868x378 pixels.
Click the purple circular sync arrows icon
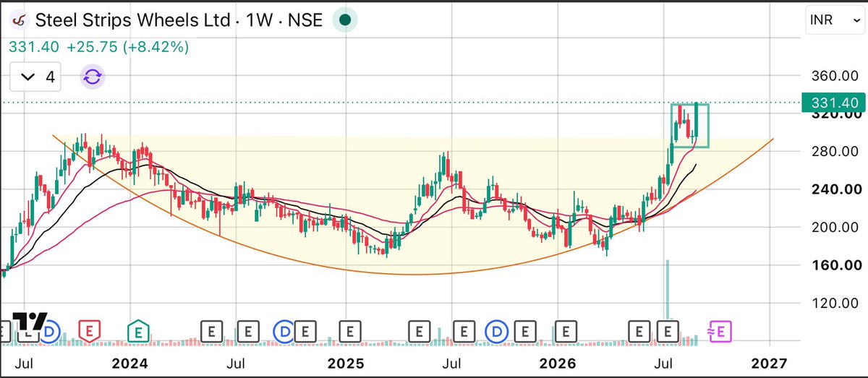(x=93, y=76)
